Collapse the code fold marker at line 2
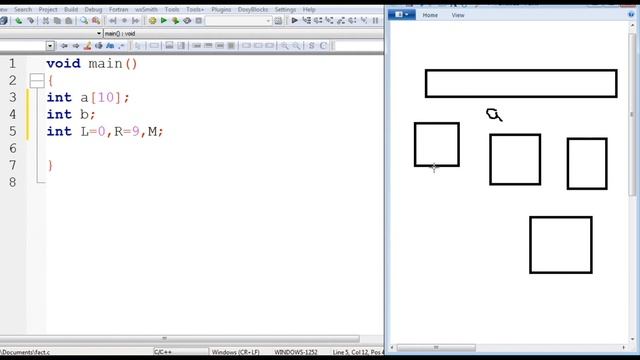 (37, 80)
